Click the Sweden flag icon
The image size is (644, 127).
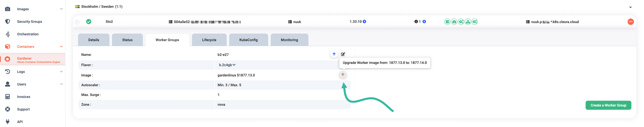(x=77, y=6)
